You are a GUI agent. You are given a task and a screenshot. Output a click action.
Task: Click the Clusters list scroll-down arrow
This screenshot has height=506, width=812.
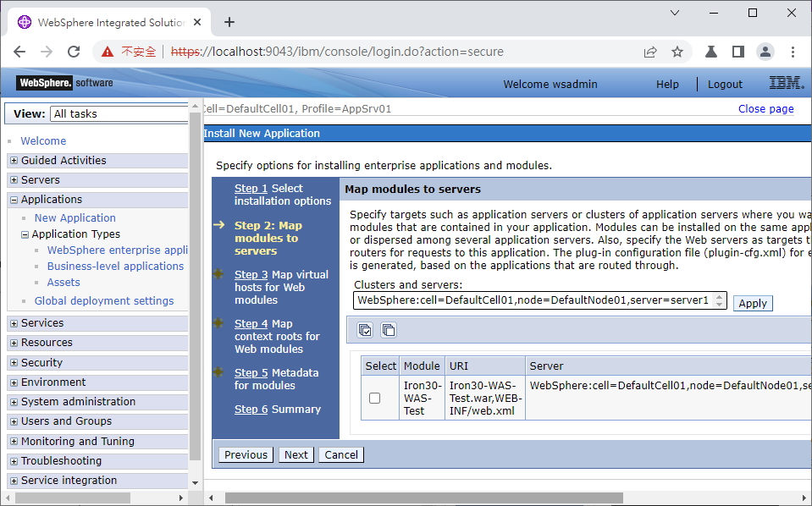[719, 305]
